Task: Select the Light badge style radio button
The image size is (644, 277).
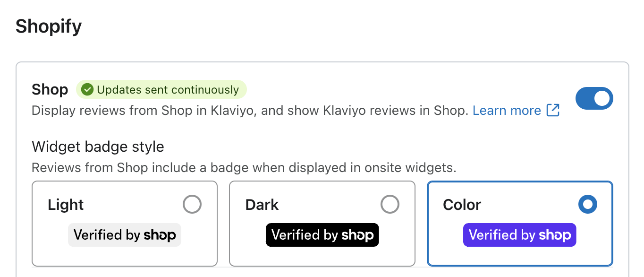Action: click(192, 205)
